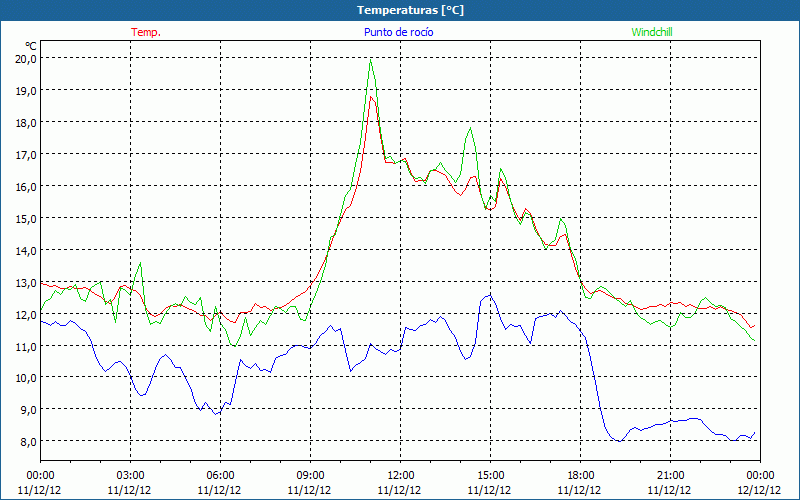Click the 18,0 y-axis value
The width and height of the screenshot is (800, 500).
(x=27, y=122)
